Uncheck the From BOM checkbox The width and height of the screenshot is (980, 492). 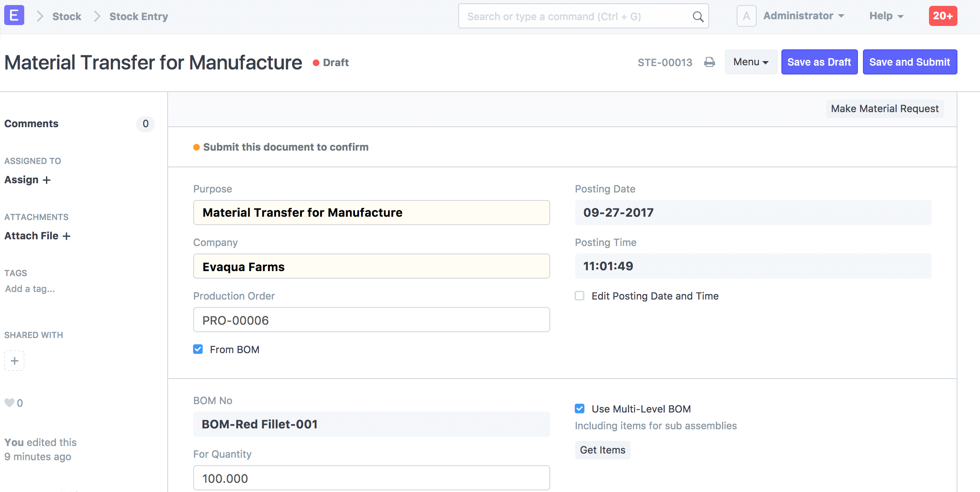pos(198,349)
